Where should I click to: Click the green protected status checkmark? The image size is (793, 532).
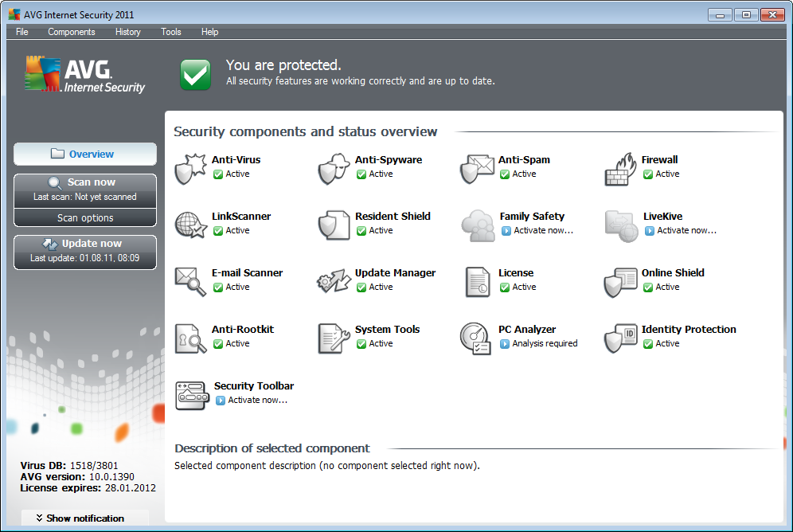(x=195, y=74)
